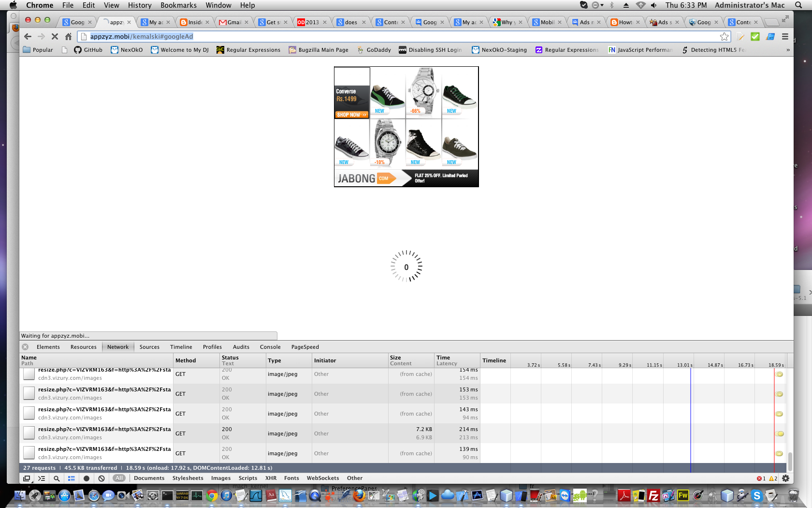The width and height of the screenshot is (812, 508).
Task: Select the 7.2 KB image request row
Action: [x=404, y=433]
